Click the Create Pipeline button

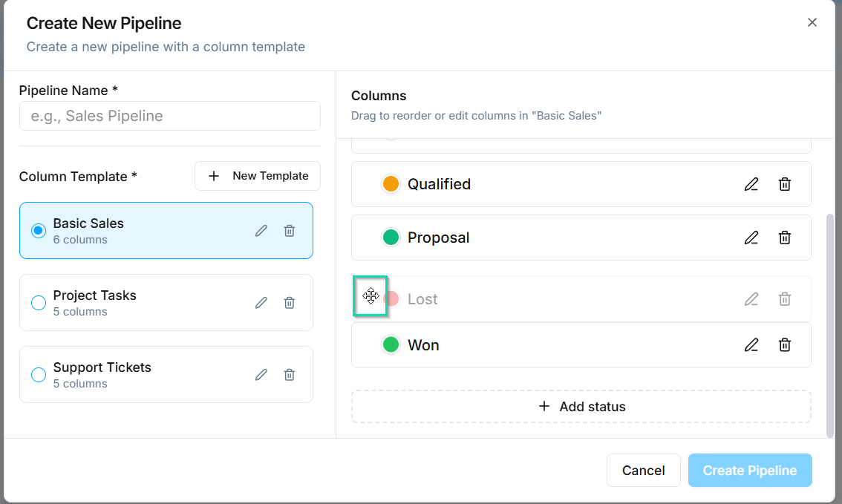(x=750, y=471)
